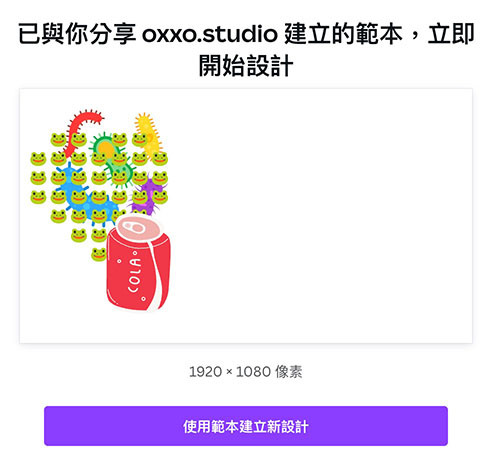The width and height of the screenshot is (490, 459).
Task: Click the frog emoji overlapping the yellow germ
Action: (x=140, y=140)
